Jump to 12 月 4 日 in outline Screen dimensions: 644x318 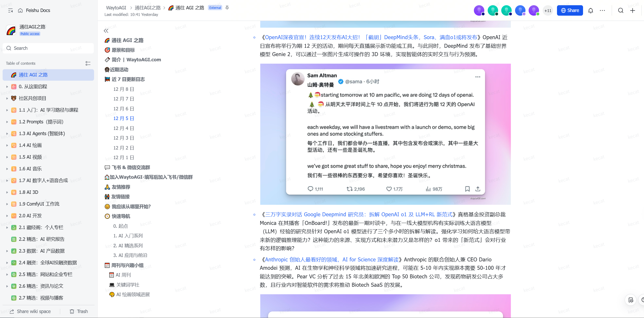(123, 128)
